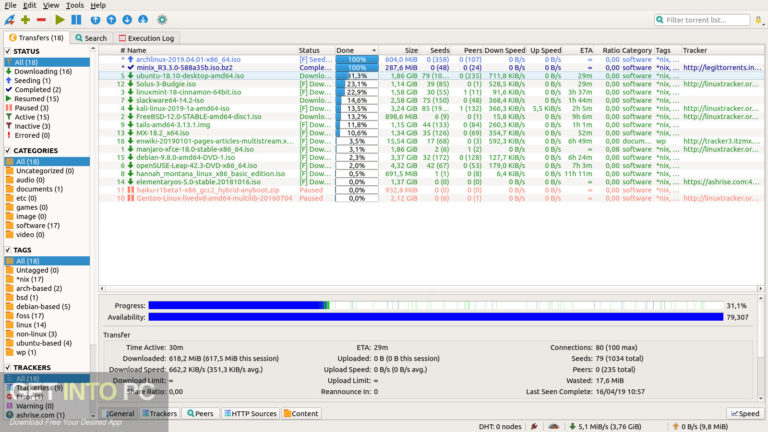Click the torrent pieces Progress bar
The image size is (768, 432).
click(410, 304)
